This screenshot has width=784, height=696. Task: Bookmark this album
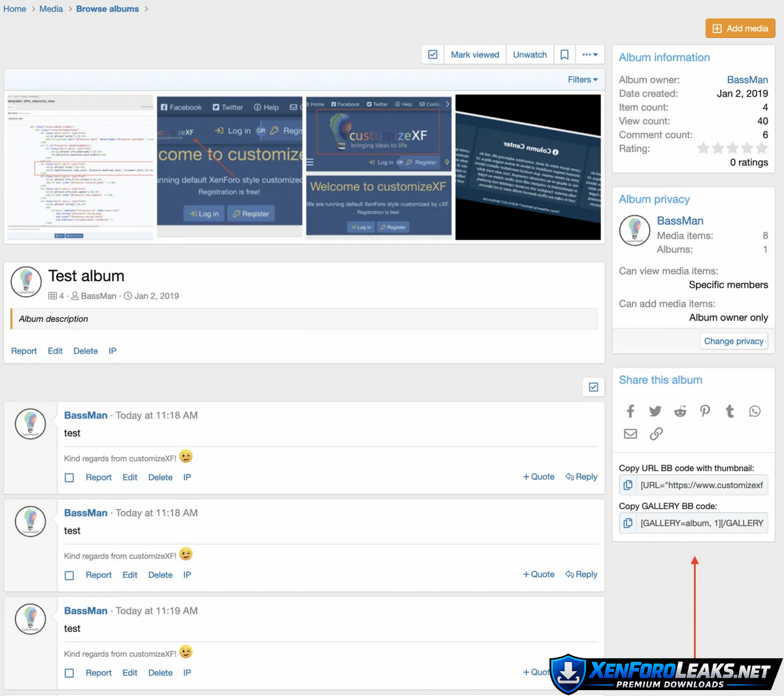pos(564,55)
